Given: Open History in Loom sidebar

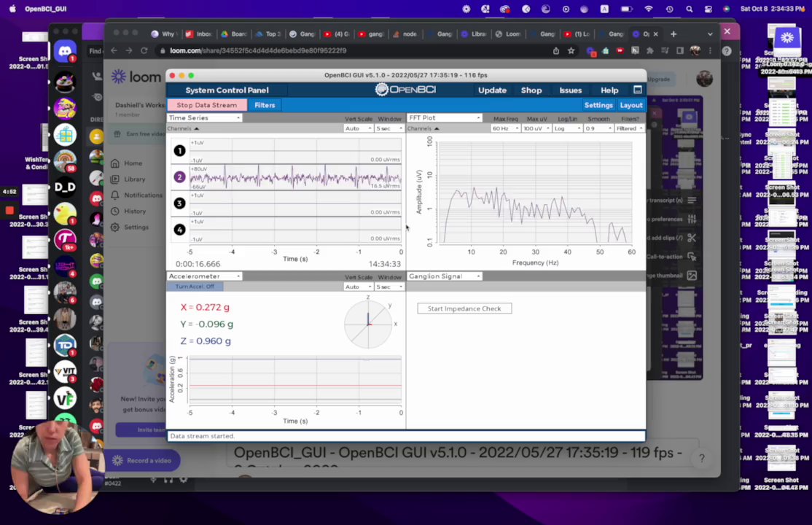Looking at the screenshot, I should pyautogui.click(x=128, y=211).
